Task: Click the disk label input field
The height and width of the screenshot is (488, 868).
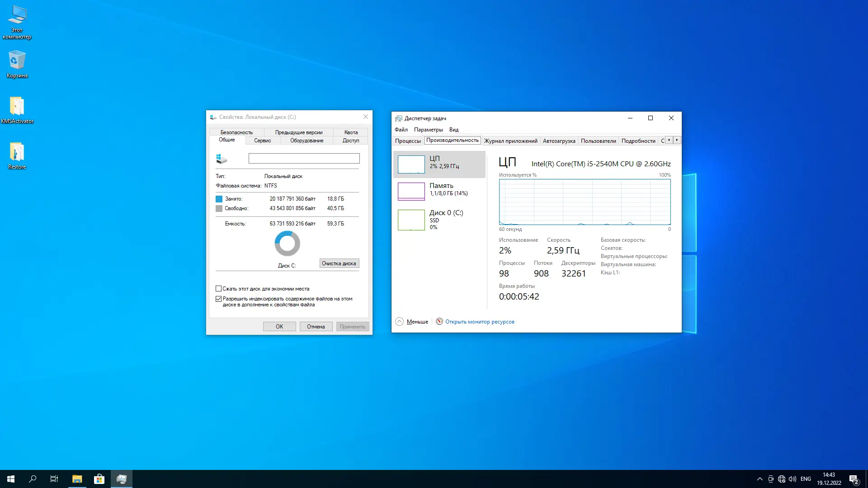Action: pos(303,159)
